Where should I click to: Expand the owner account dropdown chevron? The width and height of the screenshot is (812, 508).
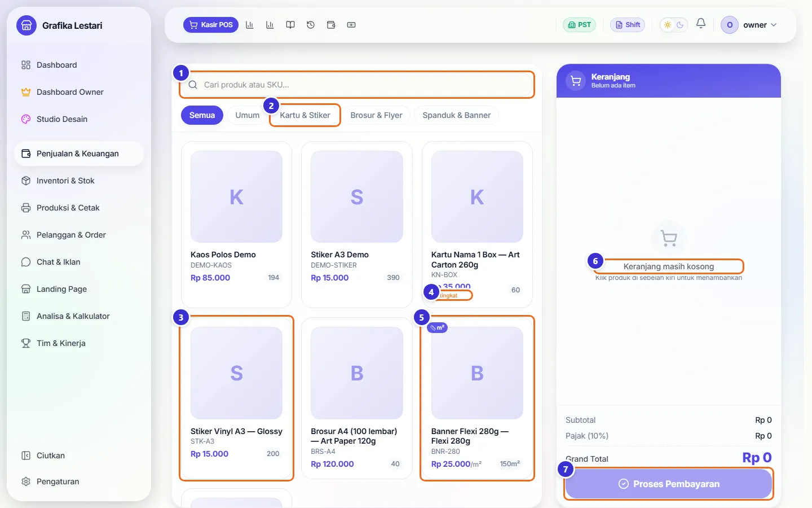coord(774,25)
